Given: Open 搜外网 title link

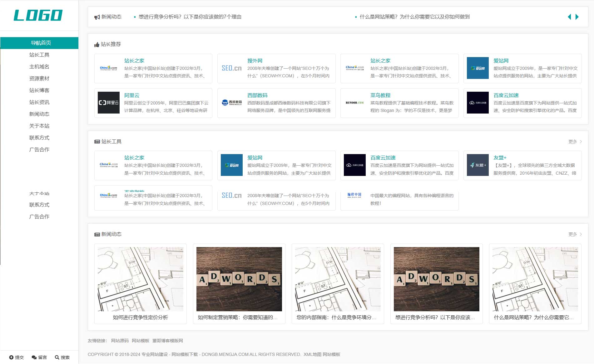Looking at the screenshot, I should [255, 61].
